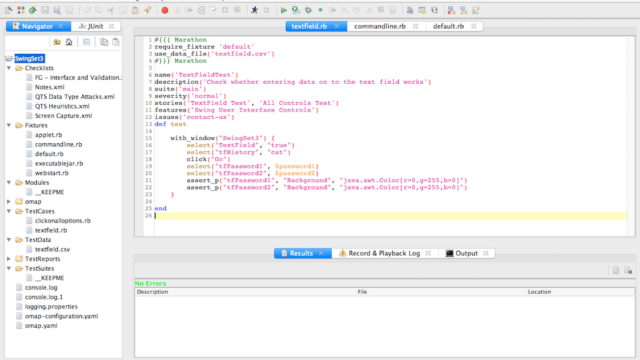This screenshot has height=360, width=640.
Task: Start recording with the red Record button
Action: [165, 10]
